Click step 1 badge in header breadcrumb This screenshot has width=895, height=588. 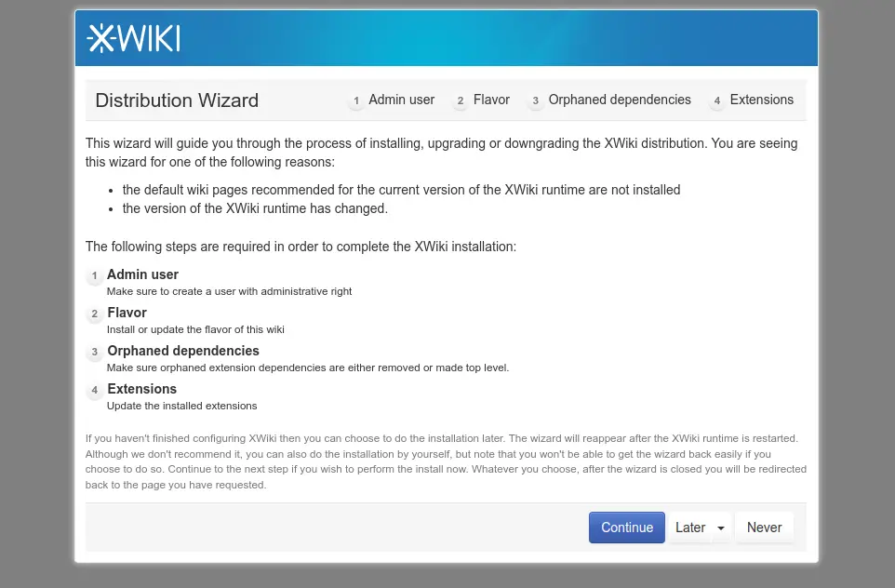point(356,101)
